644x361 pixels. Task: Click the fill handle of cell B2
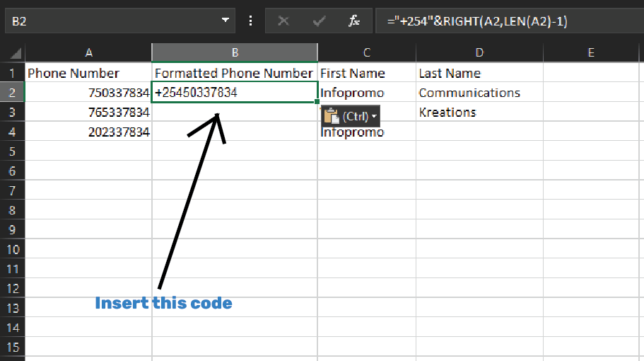[x=317, y=101]
